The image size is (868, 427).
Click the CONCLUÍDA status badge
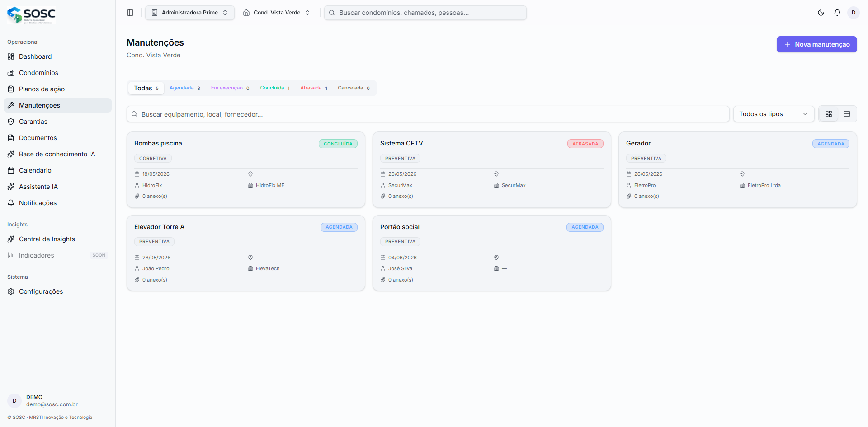pyautogui.click(x=338, y=144)
